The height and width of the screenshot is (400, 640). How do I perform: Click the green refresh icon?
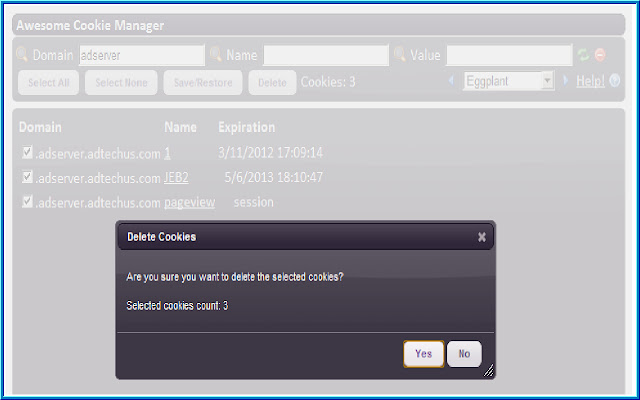tap(584, 55)
